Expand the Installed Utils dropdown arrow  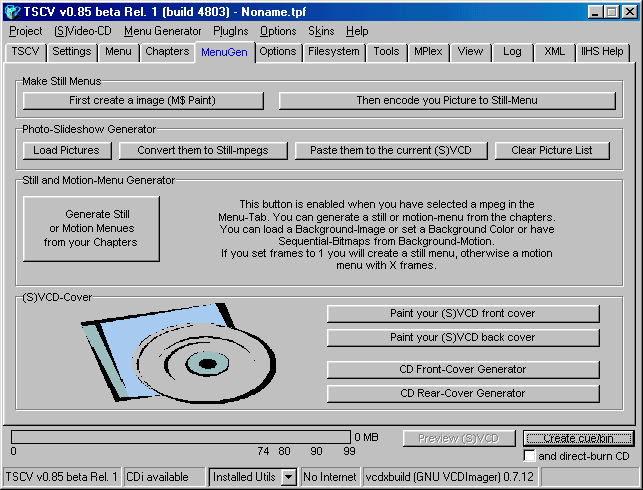[x=288, y=477]
